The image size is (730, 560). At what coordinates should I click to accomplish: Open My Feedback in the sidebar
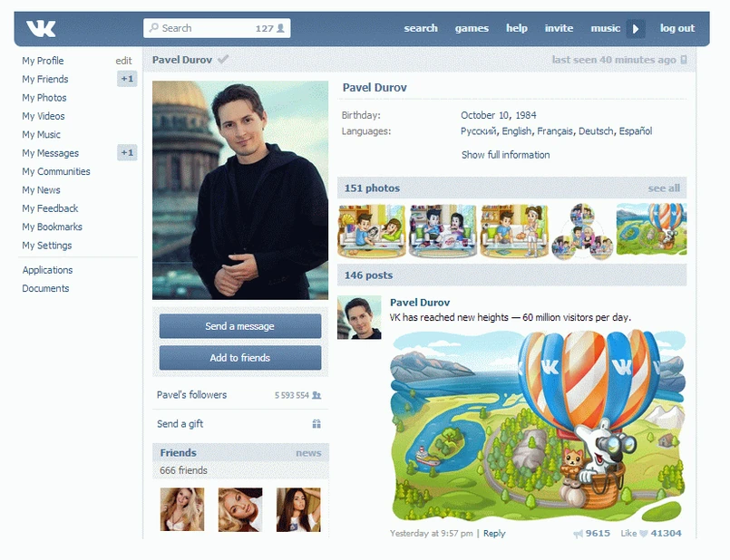pyautogui.click(x=50, y=208)
